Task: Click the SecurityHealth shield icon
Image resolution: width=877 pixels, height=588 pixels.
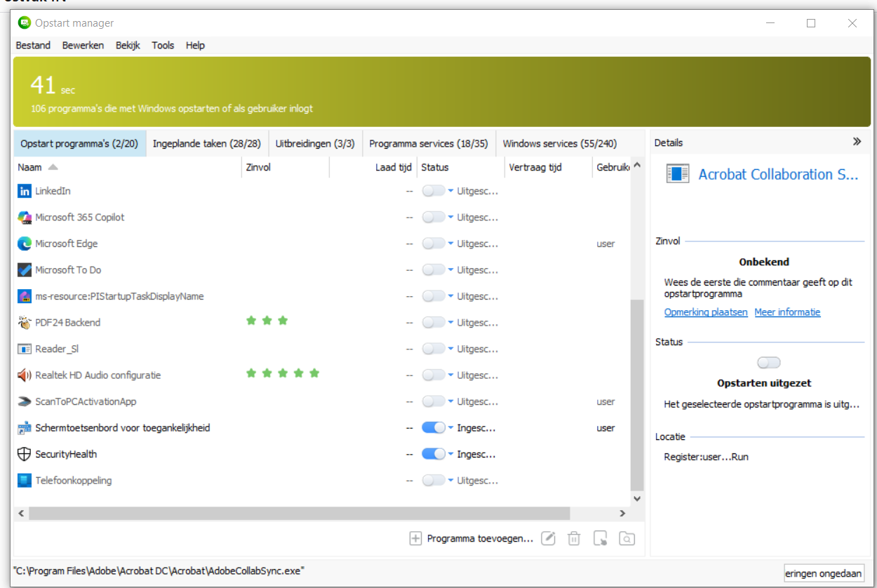Action: [25, 454]
